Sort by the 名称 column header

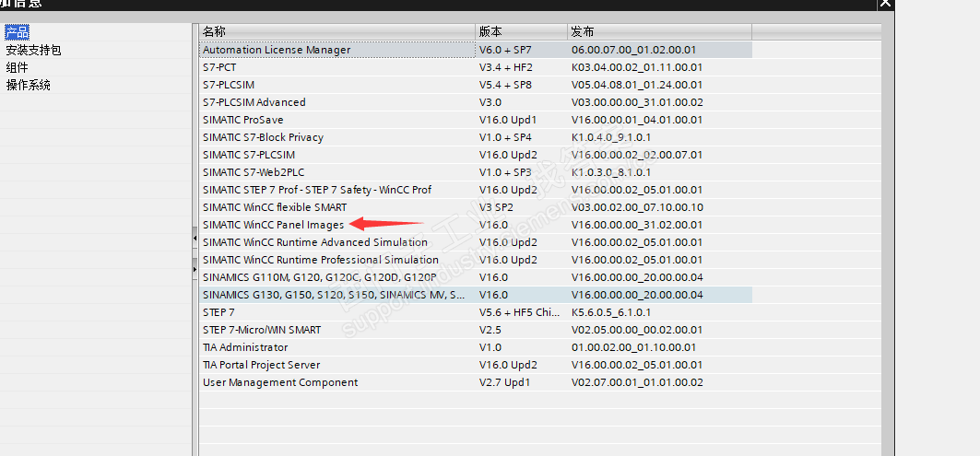(337, 32)
